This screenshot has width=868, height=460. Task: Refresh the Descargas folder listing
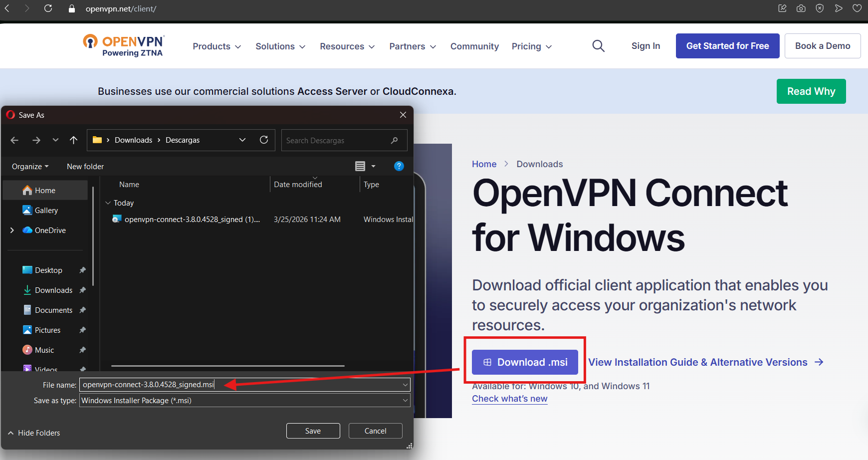coord(264,140)
